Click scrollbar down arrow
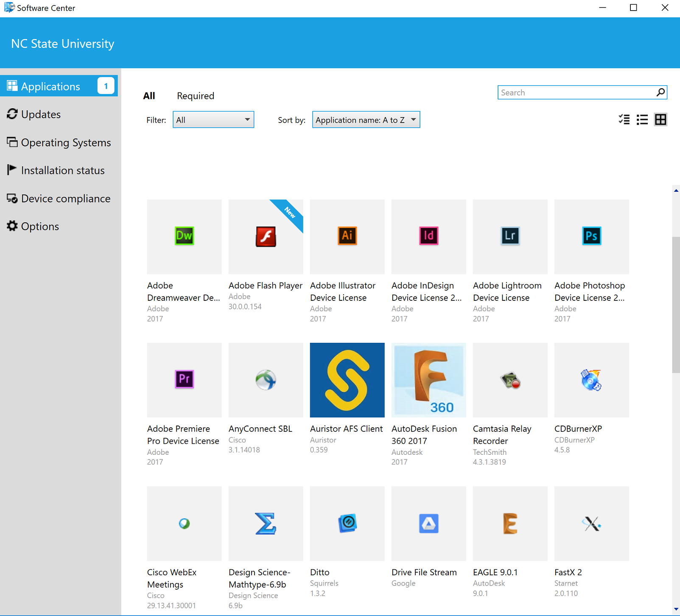Viewport: 680px width, 616px height. click(x=676, y=609)
